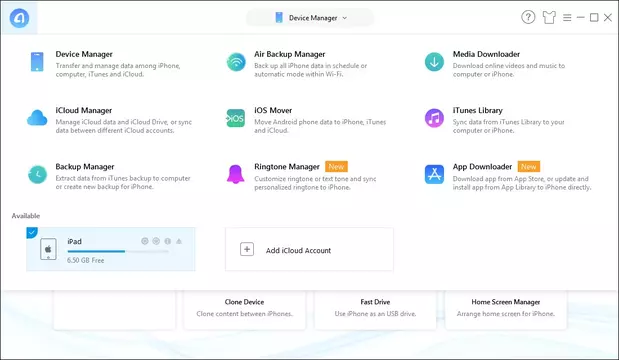Open the Media Downloader arrow icon
Viewport: 619px width, 360px height.
point(434,62)
